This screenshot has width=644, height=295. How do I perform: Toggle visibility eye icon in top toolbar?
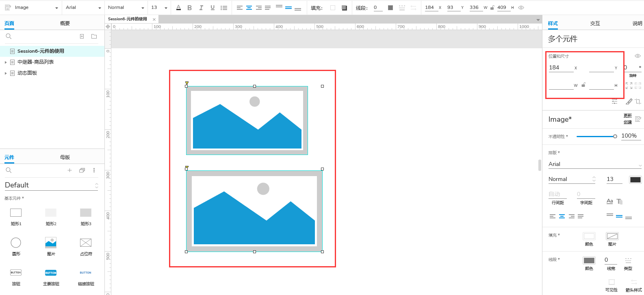tap(521, 8)
